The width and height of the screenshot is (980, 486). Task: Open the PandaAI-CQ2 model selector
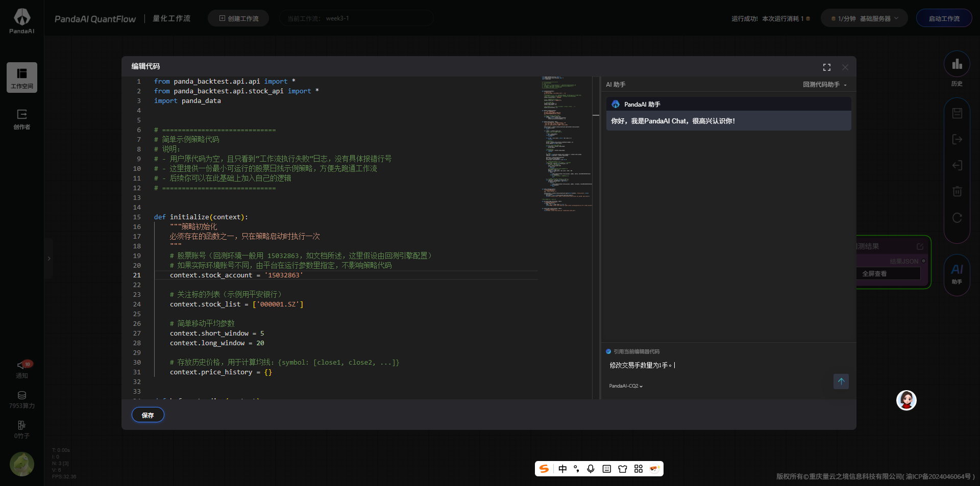(625, 386)
